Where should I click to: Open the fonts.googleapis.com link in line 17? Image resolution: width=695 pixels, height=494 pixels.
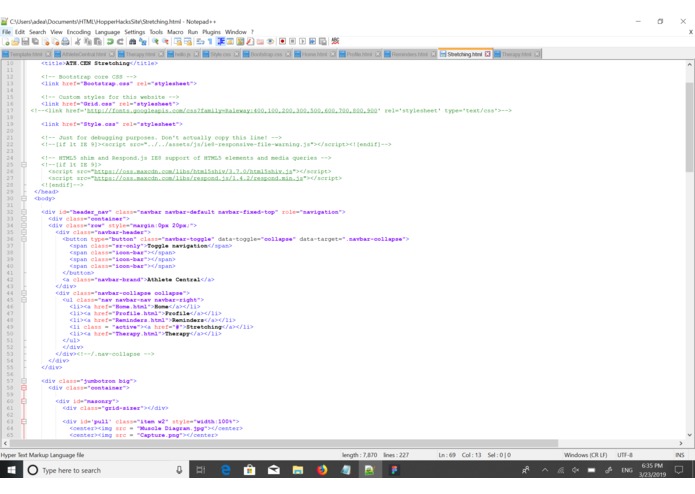pos(232,110)
